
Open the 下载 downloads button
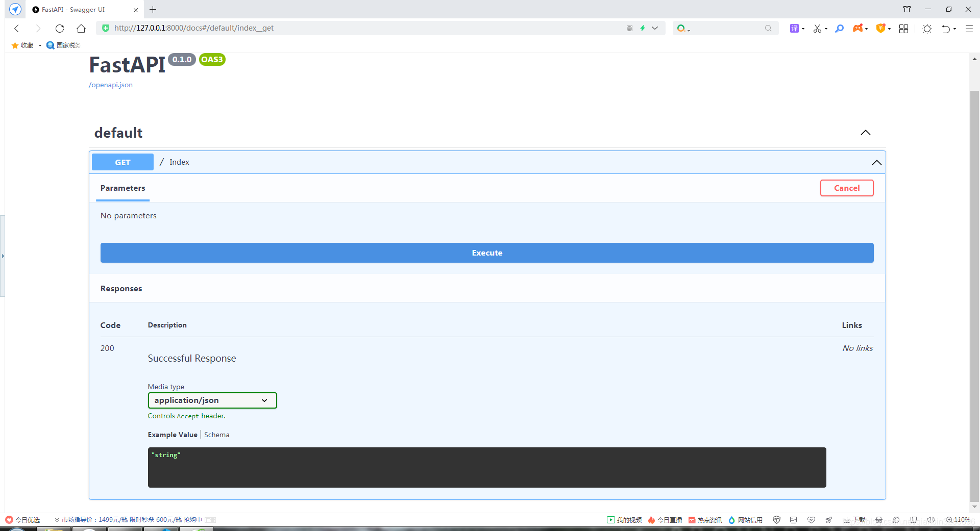tap(854, 520)
